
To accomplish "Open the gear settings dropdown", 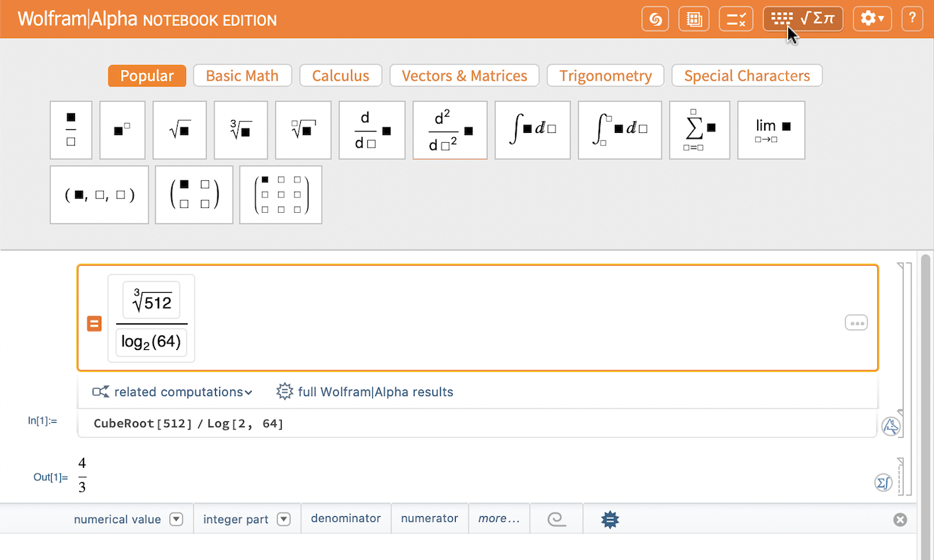I will (x=872, y=19).
